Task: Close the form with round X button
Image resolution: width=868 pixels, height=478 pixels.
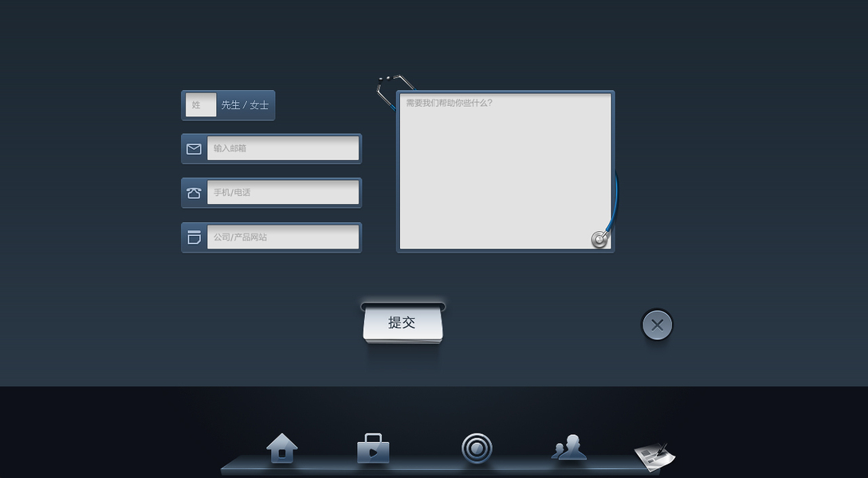Action: (x=657, y=325)
